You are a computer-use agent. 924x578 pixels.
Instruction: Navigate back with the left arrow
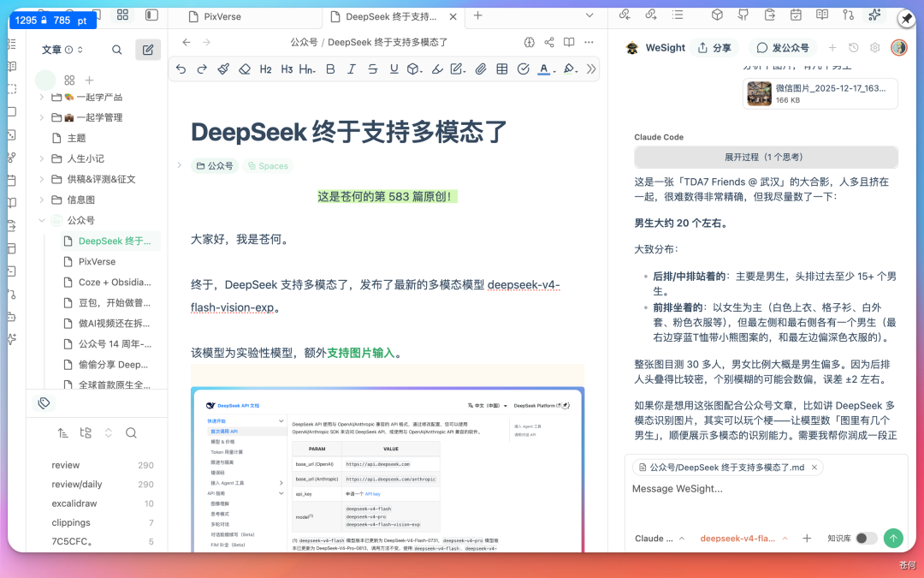click(x=187, y=43)
